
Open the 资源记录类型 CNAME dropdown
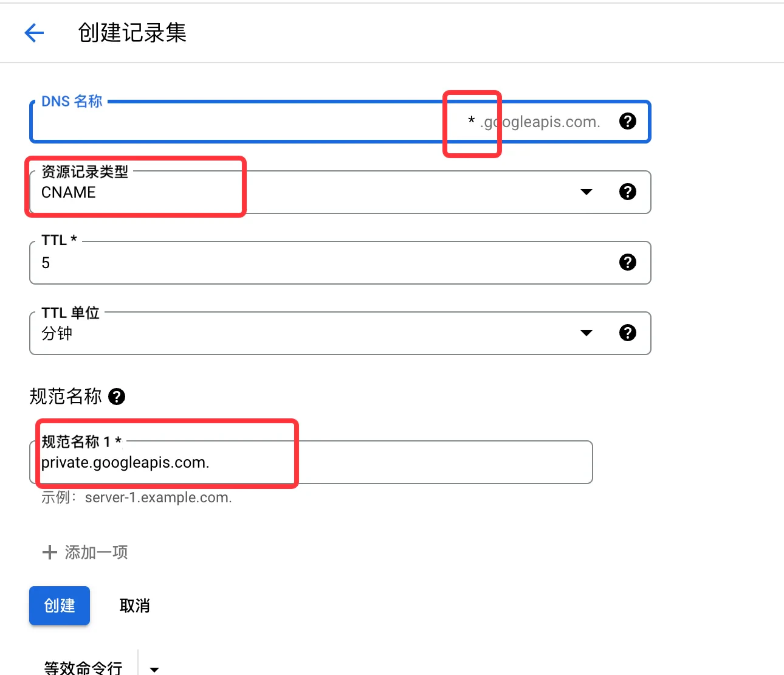click(340, 192)
